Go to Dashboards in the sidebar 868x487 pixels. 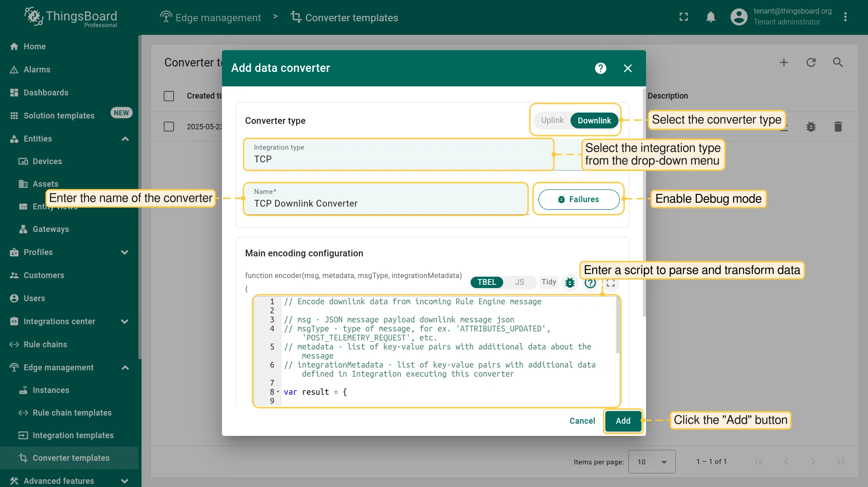click(x=46, y=93)
